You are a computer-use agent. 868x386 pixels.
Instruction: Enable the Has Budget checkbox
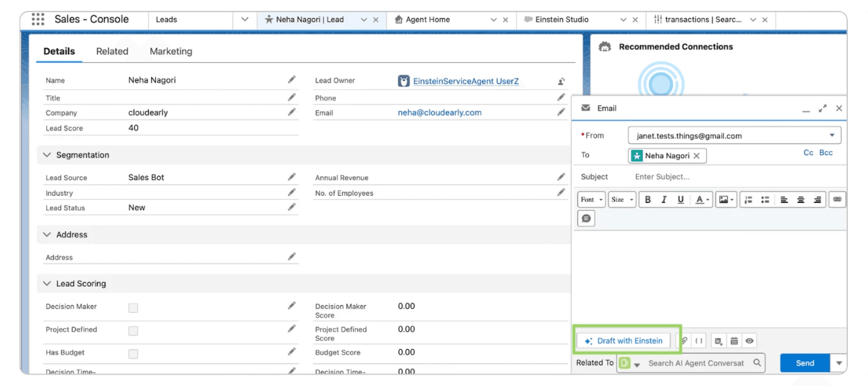click(133, 354)
